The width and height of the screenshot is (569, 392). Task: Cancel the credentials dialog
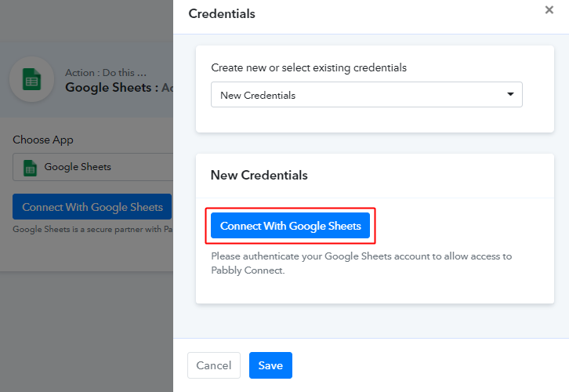click(214, 365)
